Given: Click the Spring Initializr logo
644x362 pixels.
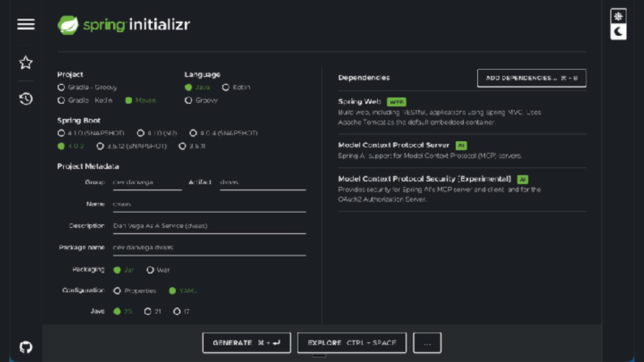Looking at the screenshot, I should (124, 25).
